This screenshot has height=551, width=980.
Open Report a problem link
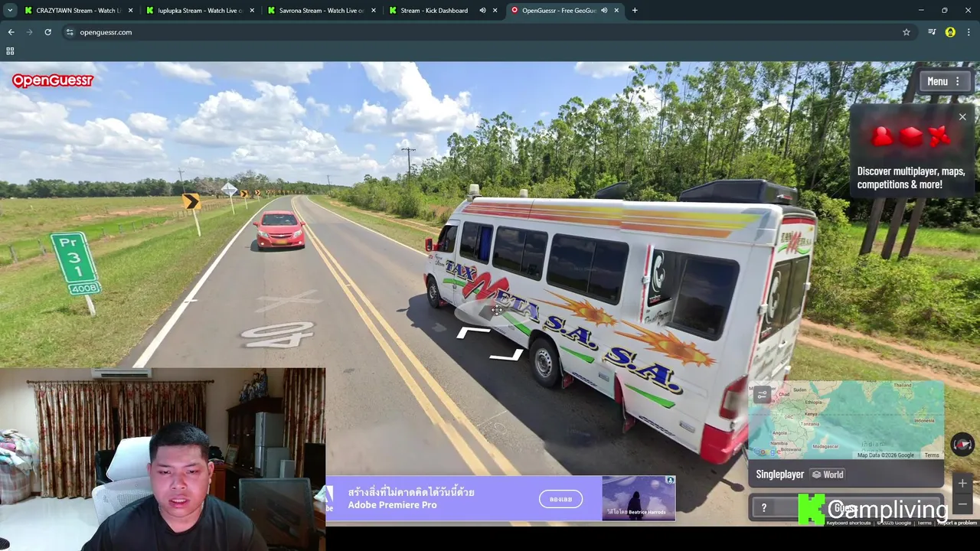pyautogui.click(x=957, y=523)
